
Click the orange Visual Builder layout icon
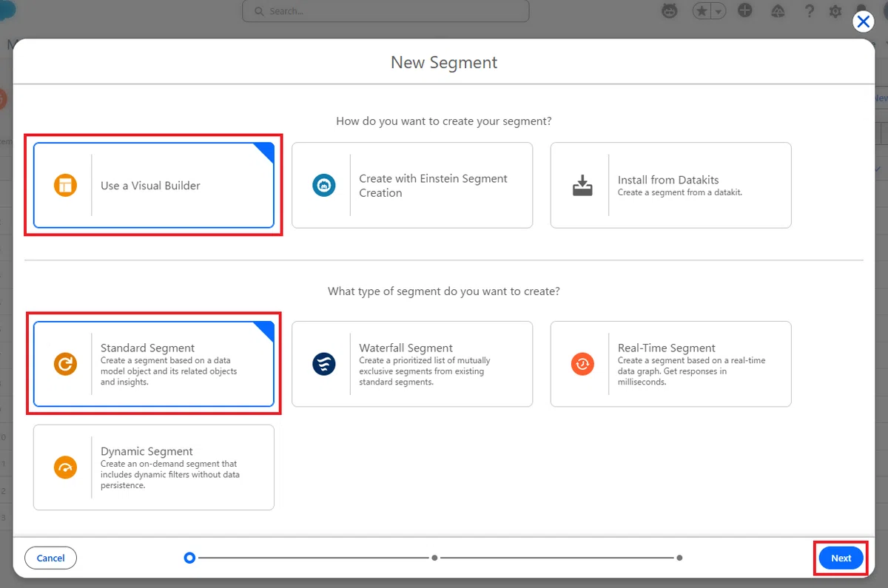point(65,185)
